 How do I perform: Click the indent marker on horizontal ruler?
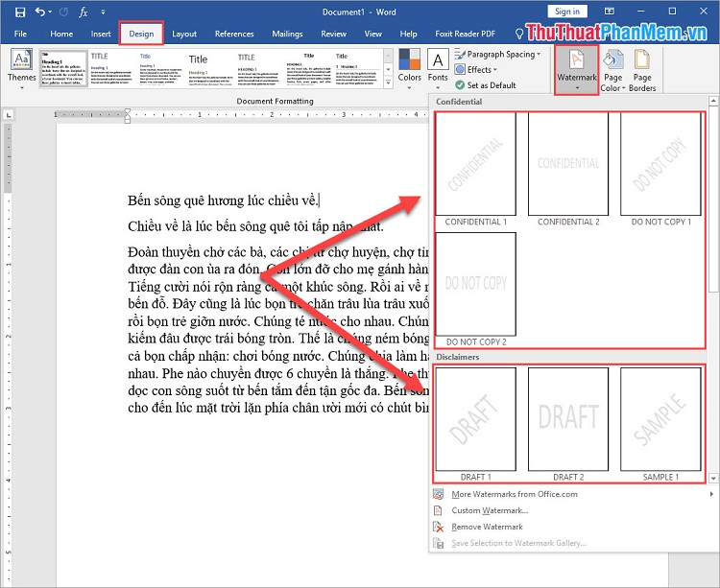tap(128, 115)
